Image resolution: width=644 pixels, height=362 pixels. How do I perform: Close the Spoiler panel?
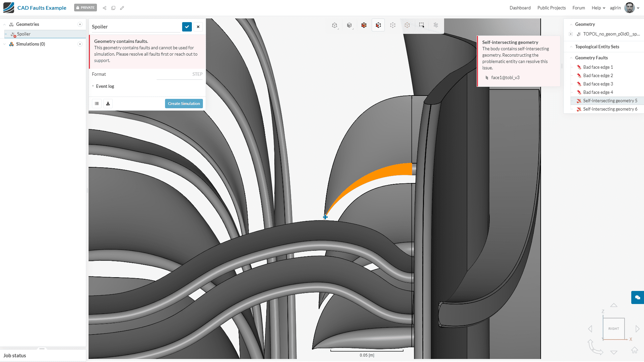tap(198, 27)
